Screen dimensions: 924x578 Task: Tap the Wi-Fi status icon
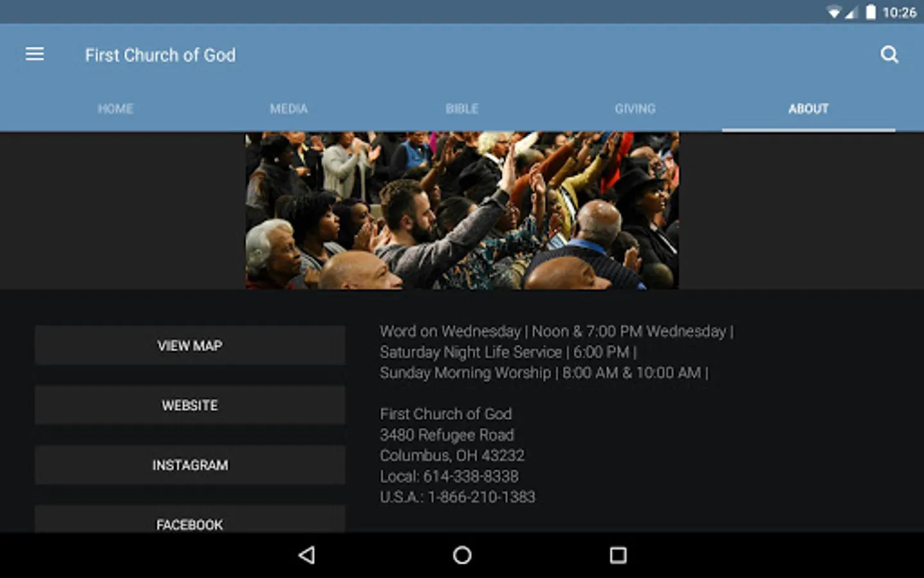pos(834,12)
